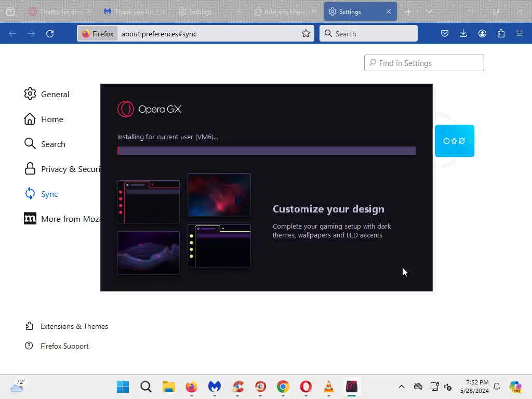Open Search settings category
Screen dimensions: 532x399
[45, 144]
